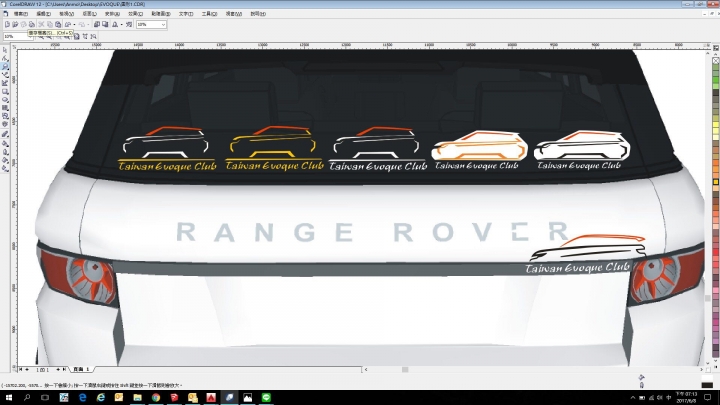Open the LINE app from the taskbar
The width and height of the screenshot is (720, 405).
(x=266, y=398)
